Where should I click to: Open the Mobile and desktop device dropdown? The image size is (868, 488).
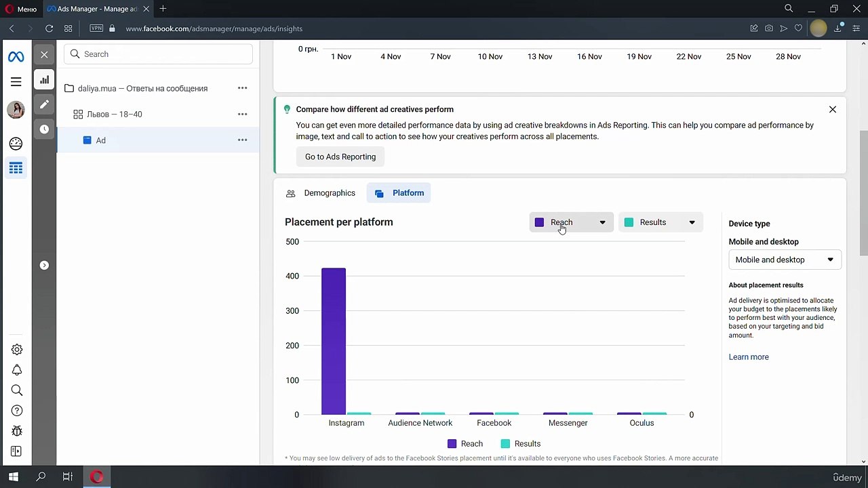pos(785,260)
